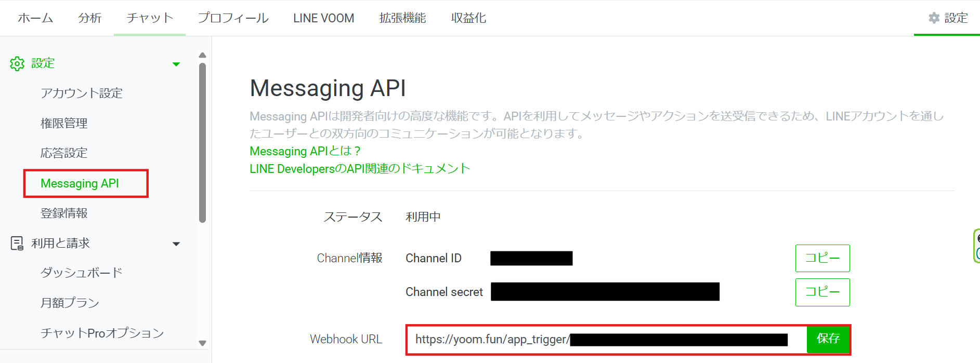980x363 pixels.
Task: Copy the Channel ID
Action: [x=822, y=258]
